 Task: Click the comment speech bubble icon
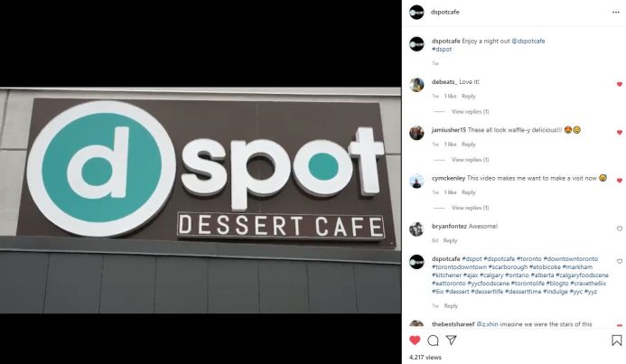click(433, 341)
